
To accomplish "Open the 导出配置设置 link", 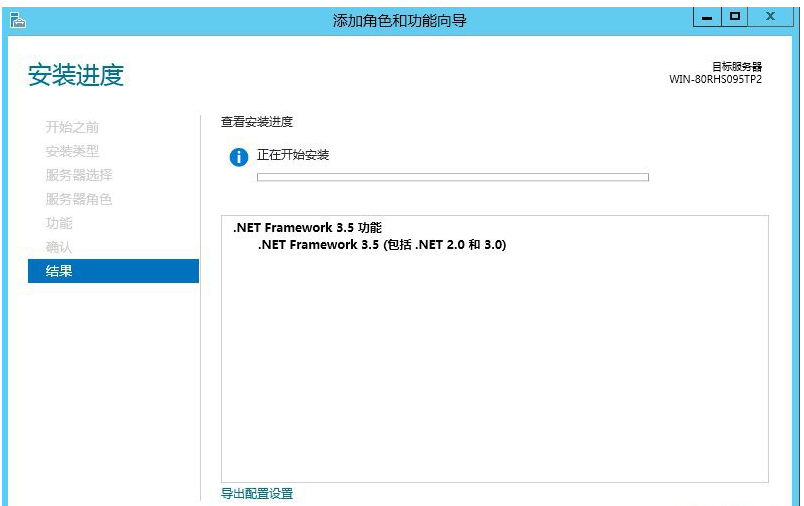I will pyautogui.click(x=257, y=494).
